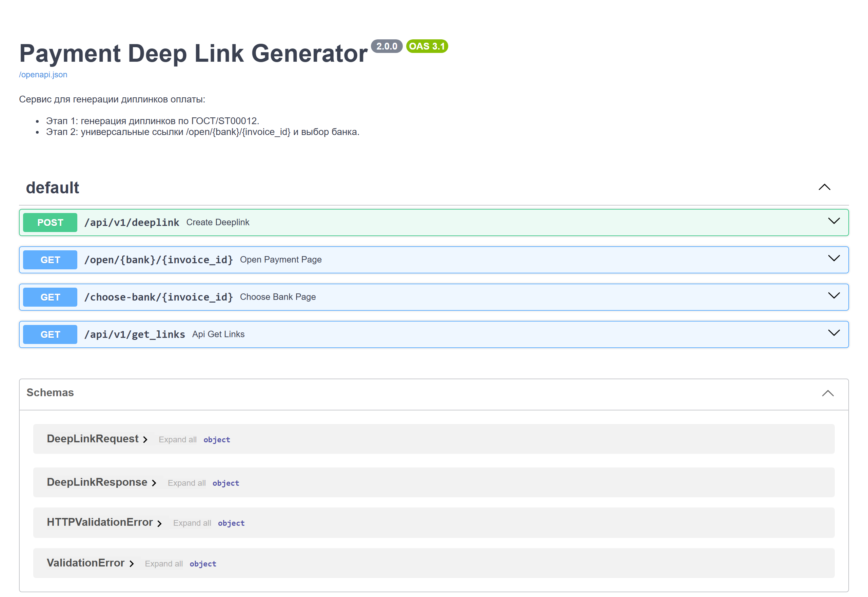Expand the /api/v1/get_links row arrow

point(834,333)
